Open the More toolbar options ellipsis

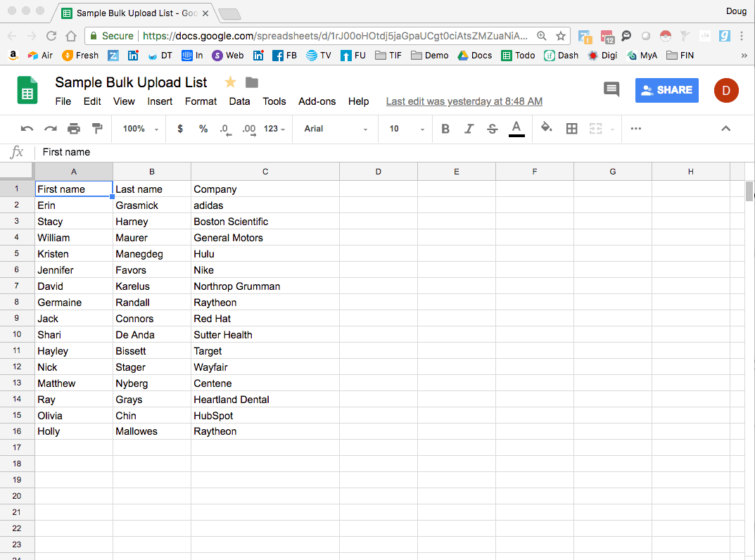tap(635, 129)
